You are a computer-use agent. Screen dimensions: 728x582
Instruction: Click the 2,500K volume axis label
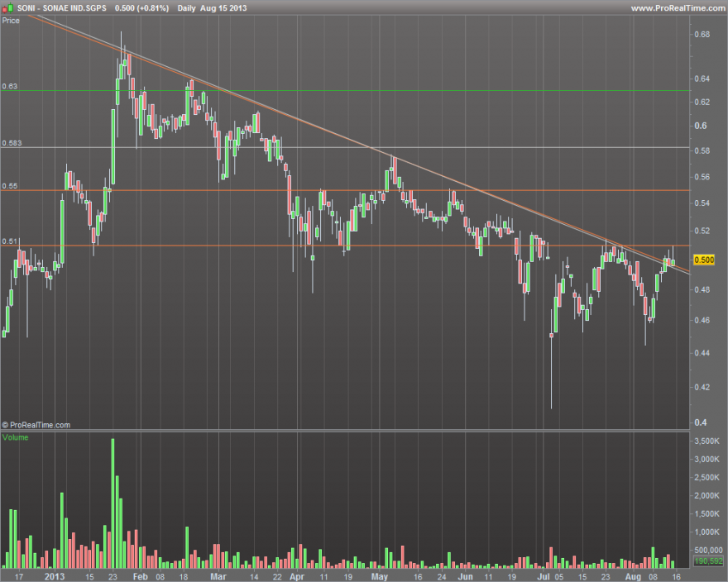click(x=706, y=478)
